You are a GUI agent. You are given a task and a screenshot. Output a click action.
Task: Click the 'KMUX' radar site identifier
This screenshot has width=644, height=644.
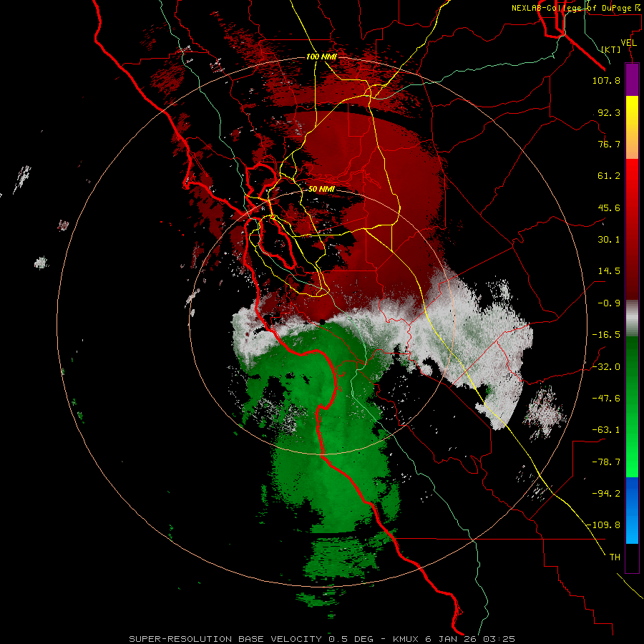click(x=407, y=639)
